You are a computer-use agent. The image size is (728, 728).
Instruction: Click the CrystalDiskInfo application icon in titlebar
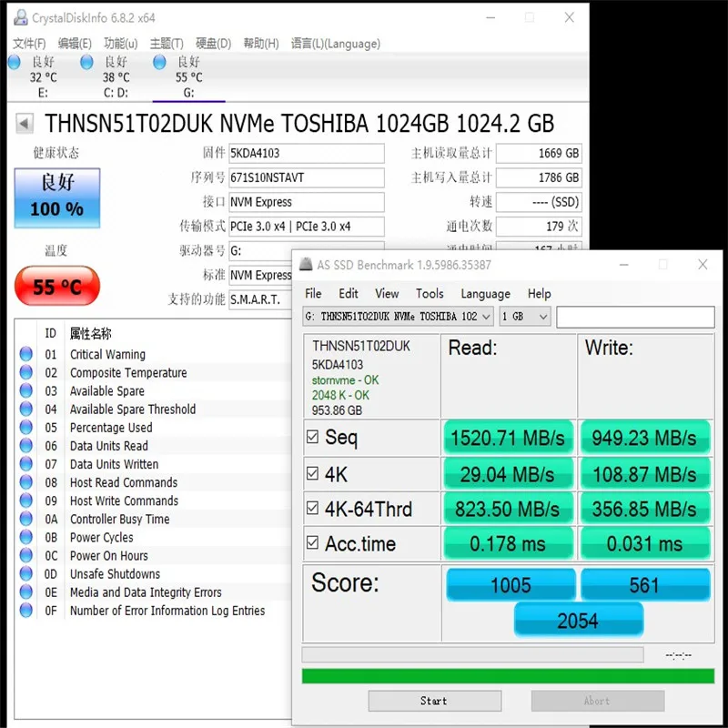click(x=20, y=16)
